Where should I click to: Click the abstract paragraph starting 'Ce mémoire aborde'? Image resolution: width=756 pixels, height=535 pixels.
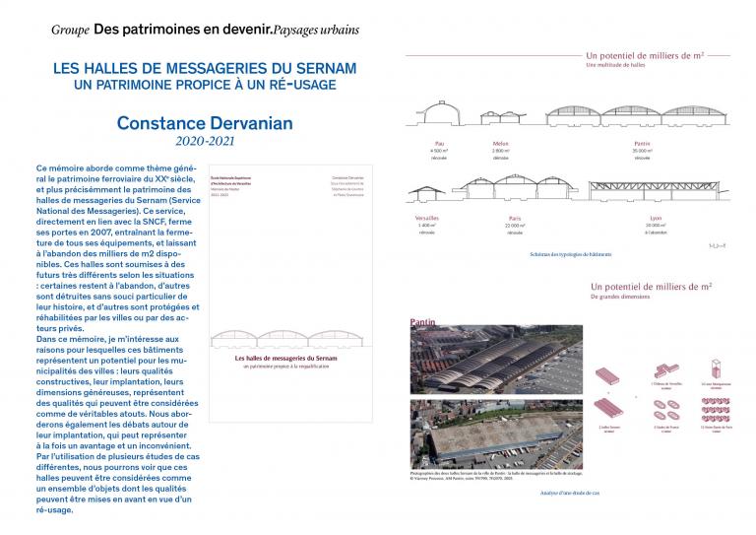[118, 248]
